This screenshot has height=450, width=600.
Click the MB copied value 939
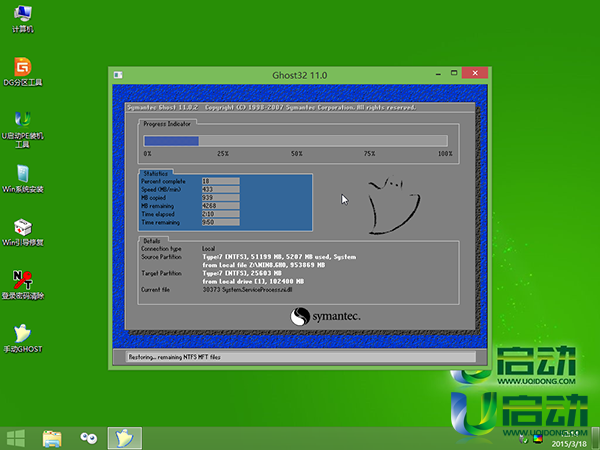221,197
